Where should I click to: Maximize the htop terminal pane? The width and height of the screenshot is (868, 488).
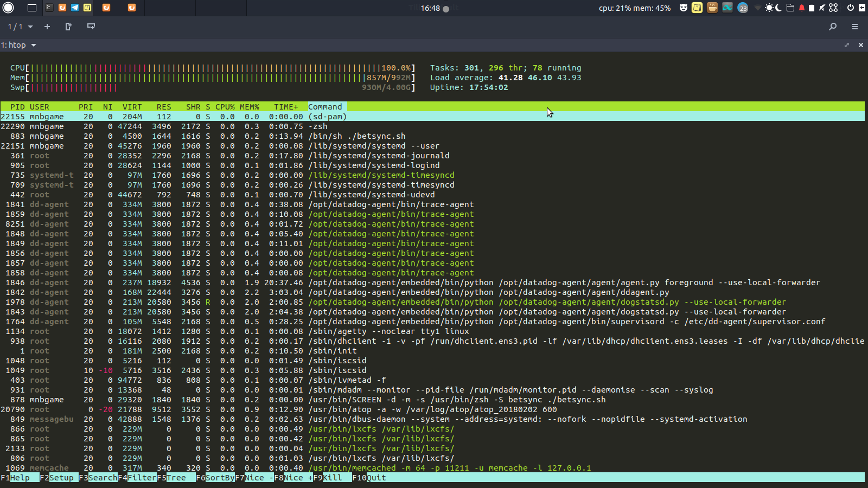pos(847,45)
